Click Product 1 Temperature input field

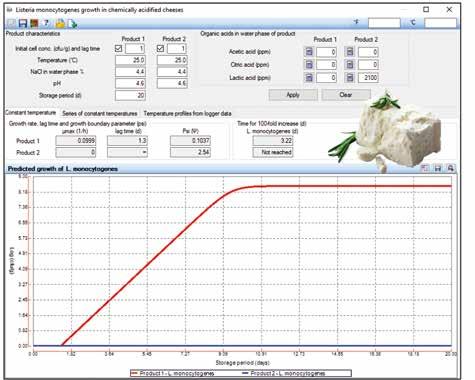[130, 60]
